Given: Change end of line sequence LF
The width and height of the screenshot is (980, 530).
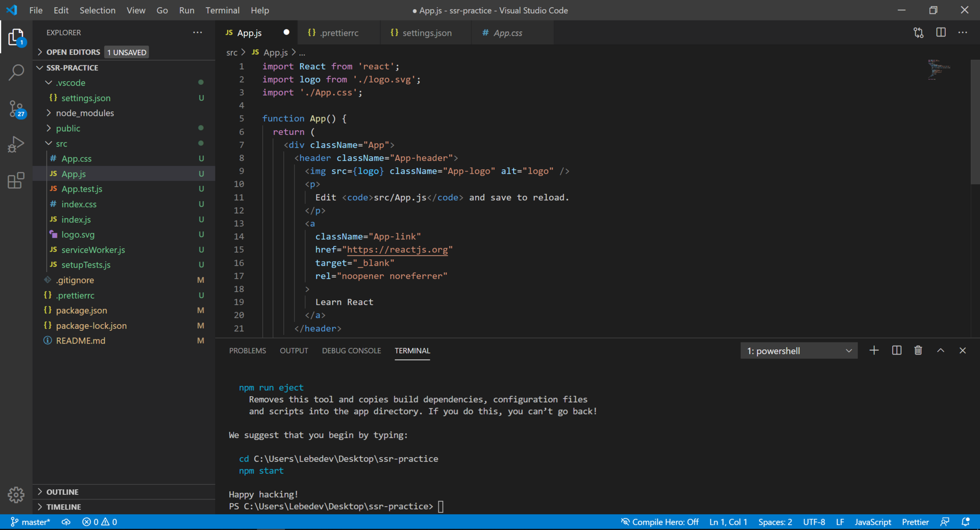Looking at the screenshot, I should (x=840, y=522).
